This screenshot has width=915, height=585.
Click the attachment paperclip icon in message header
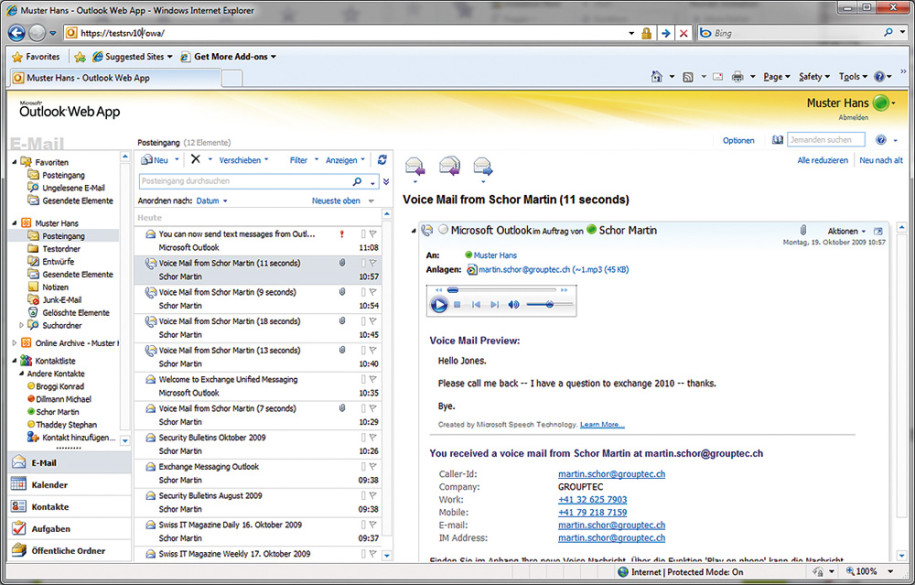(803, 230)
